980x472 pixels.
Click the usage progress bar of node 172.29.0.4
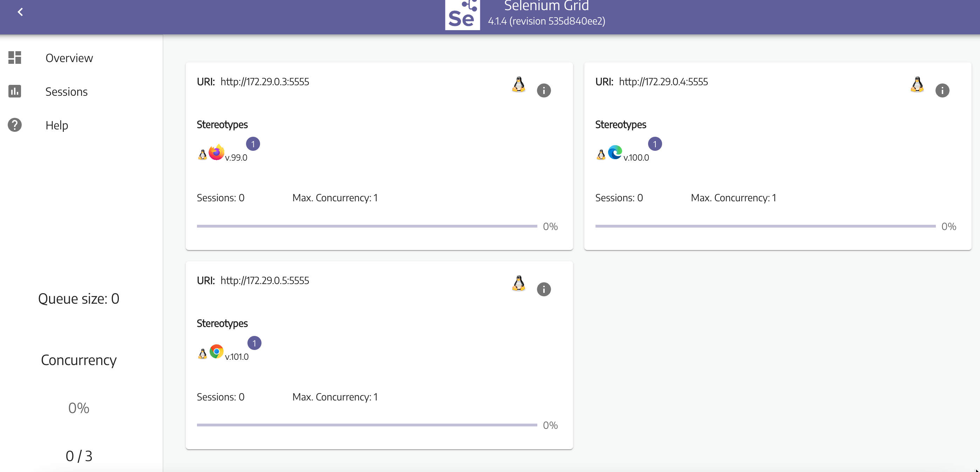pos(765,226)
